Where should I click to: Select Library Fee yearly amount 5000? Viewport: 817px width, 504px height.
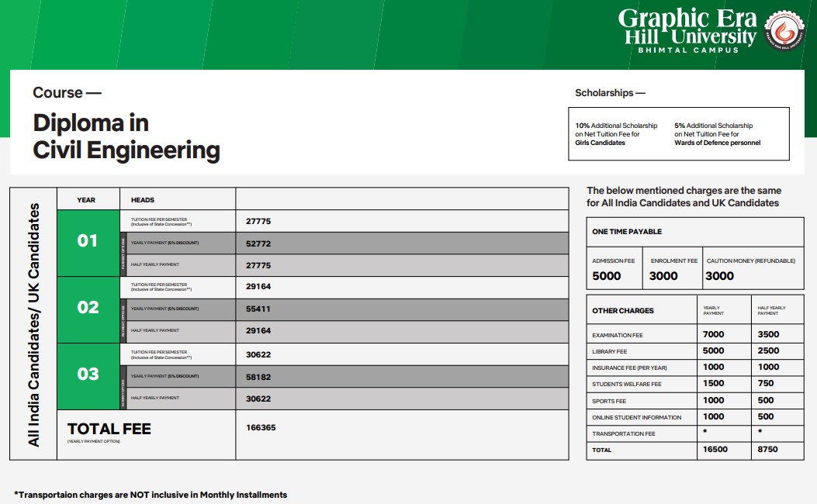point(713,351)
